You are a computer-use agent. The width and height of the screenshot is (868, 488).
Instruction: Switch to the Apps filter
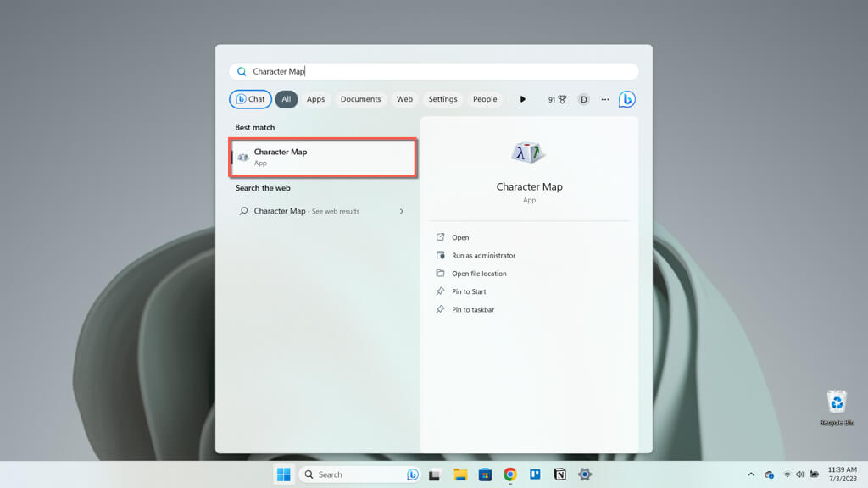tap(315, 99)
